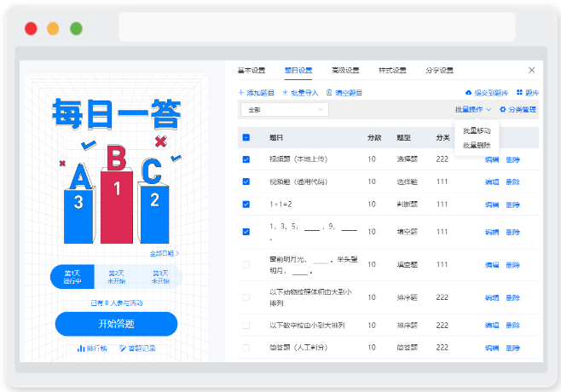Uncheck the 视频题（本地上传）row checkbox
Viewport: 561px width, 392px height.
point(246,159)
